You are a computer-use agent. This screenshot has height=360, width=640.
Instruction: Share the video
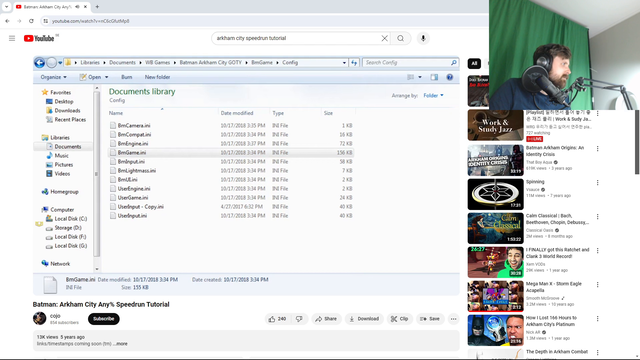coord(326,319)
